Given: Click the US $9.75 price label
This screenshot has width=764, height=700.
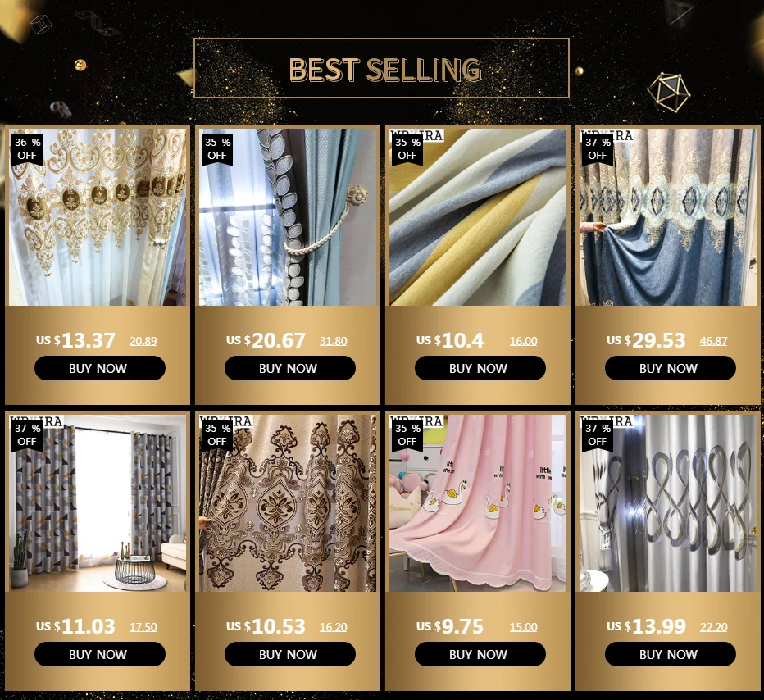Looking at the screenshot, I should pyautogui.click(x=450, y=626).
